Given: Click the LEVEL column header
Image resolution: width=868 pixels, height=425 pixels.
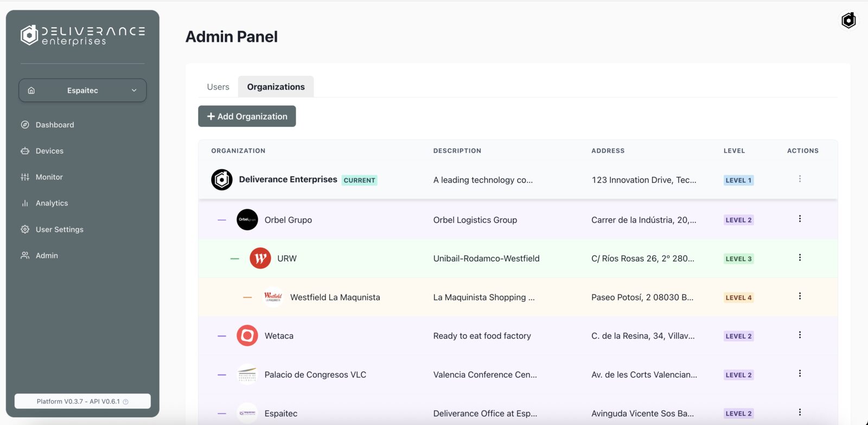Looking at the screenshot, I should pos(734,151).
